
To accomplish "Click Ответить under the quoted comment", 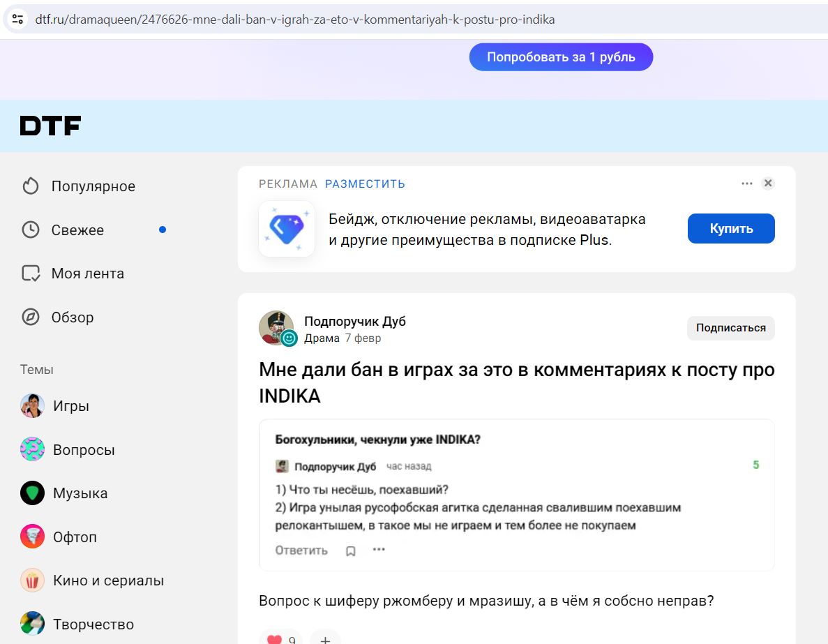I will 301,551.
